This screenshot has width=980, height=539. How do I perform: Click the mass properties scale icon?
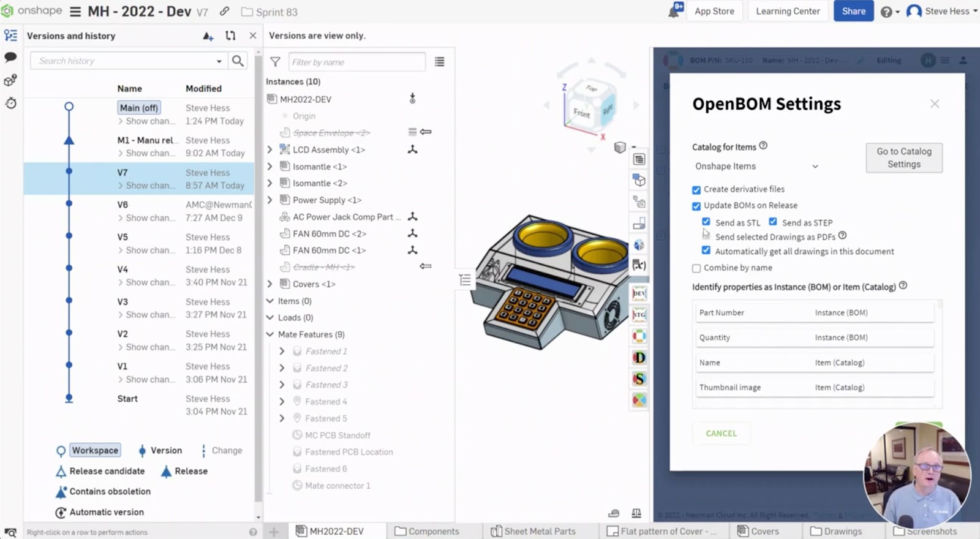636,513
